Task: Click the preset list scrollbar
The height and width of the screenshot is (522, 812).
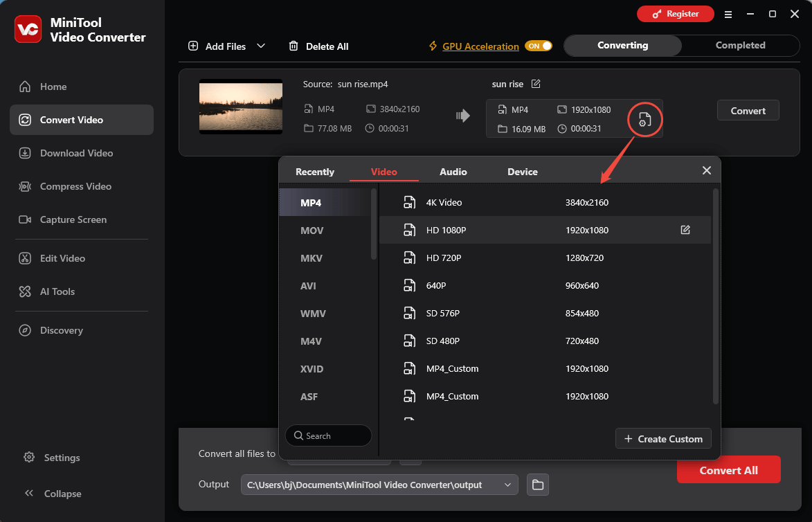Action: [716, 296]
